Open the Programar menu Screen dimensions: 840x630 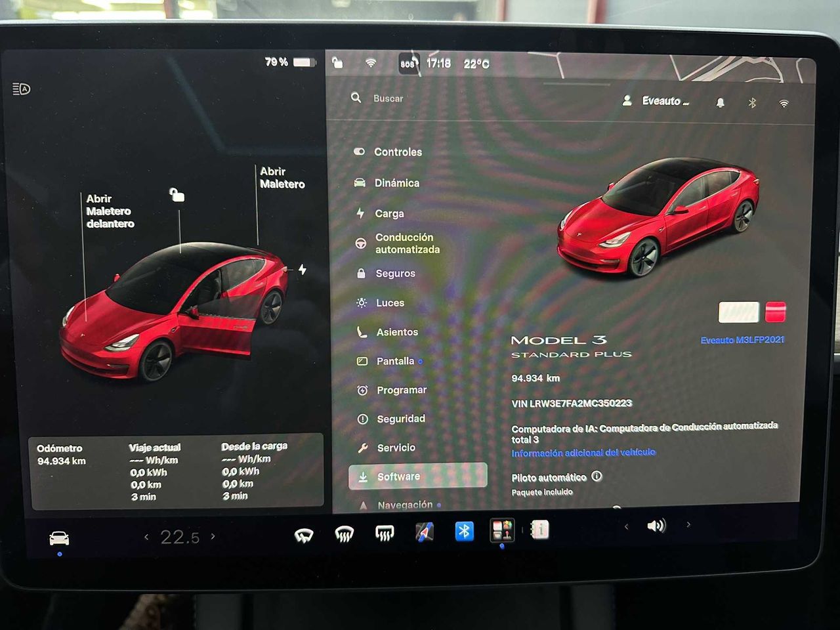pos(391,390)
